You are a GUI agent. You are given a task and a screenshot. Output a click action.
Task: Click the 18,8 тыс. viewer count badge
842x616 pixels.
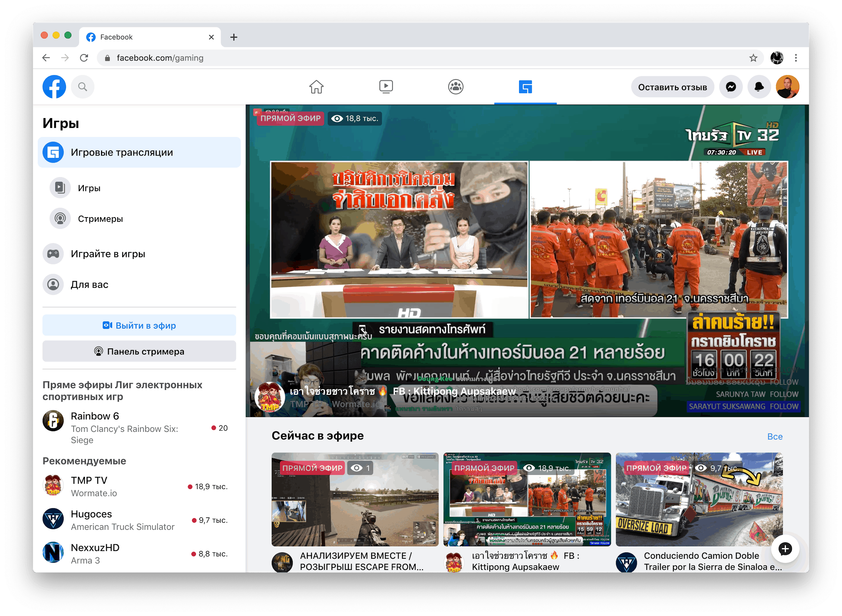pos(354,118)
